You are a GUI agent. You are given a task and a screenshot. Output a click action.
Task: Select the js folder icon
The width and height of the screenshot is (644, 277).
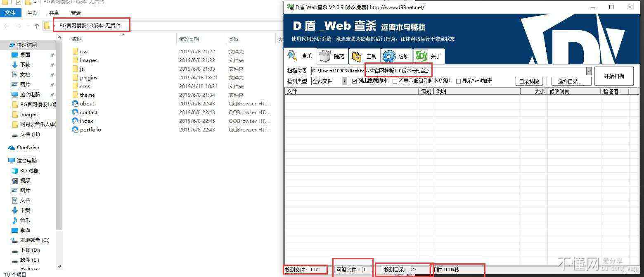click(x=75, y=69)
